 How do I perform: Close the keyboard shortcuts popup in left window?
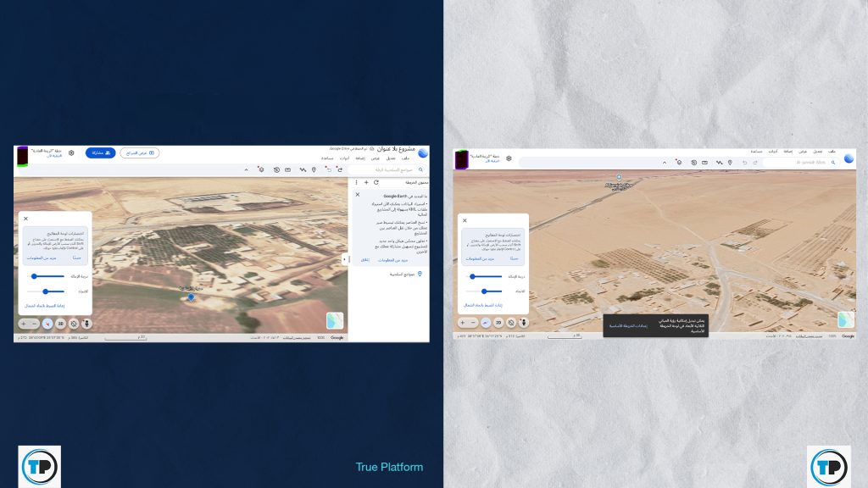[x=25, y=219]
